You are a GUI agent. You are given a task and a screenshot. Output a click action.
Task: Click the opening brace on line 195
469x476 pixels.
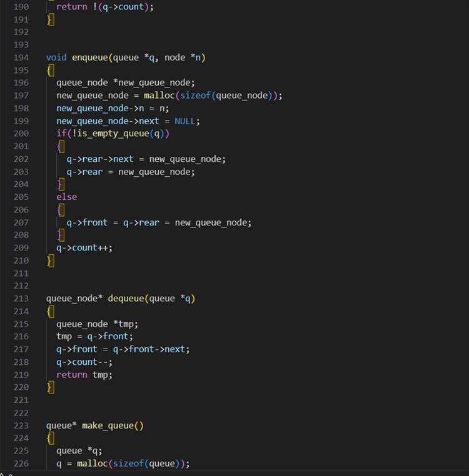click(x=51, y=71)
